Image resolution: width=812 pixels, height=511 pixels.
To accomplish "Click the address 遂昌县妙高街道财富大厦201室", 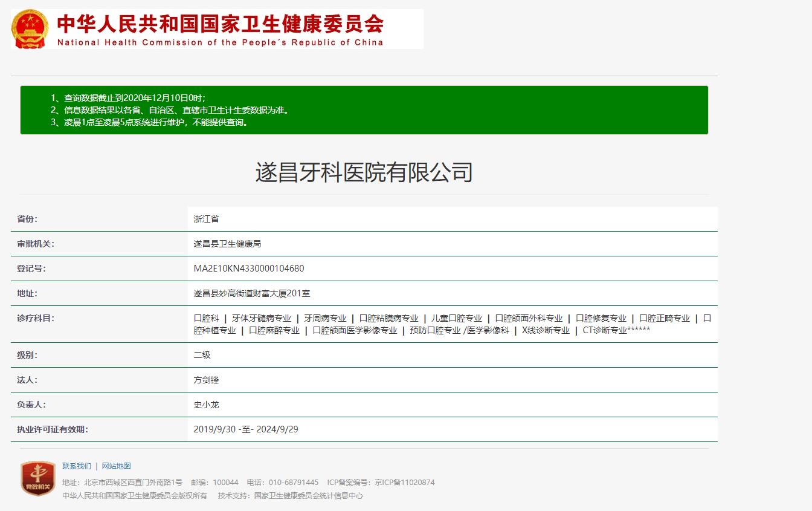I will tap(252, 294).
